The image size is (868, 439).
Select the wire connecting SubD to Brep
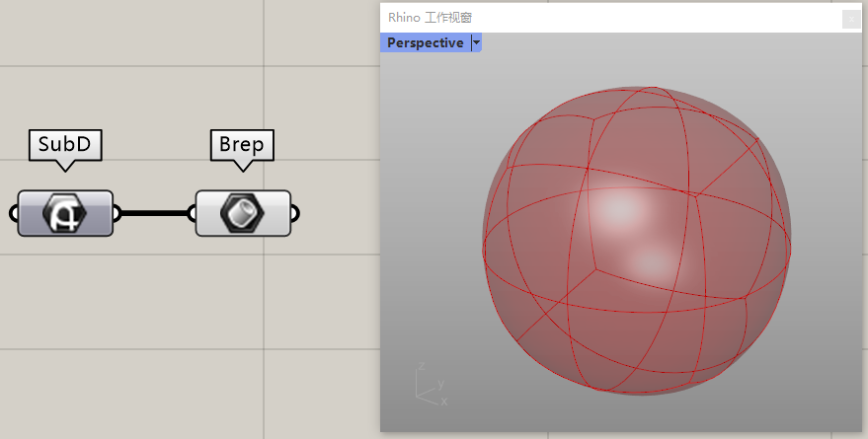coord(154,213)
